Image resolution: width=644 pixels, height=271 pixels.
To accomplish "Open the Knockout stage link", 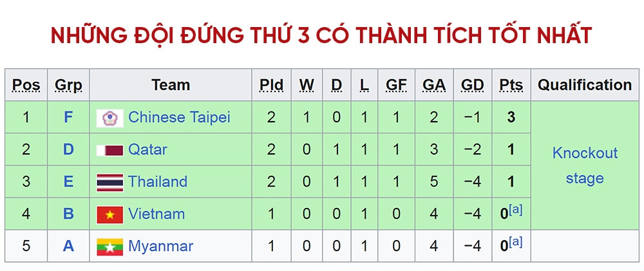I will click(585, 165).
